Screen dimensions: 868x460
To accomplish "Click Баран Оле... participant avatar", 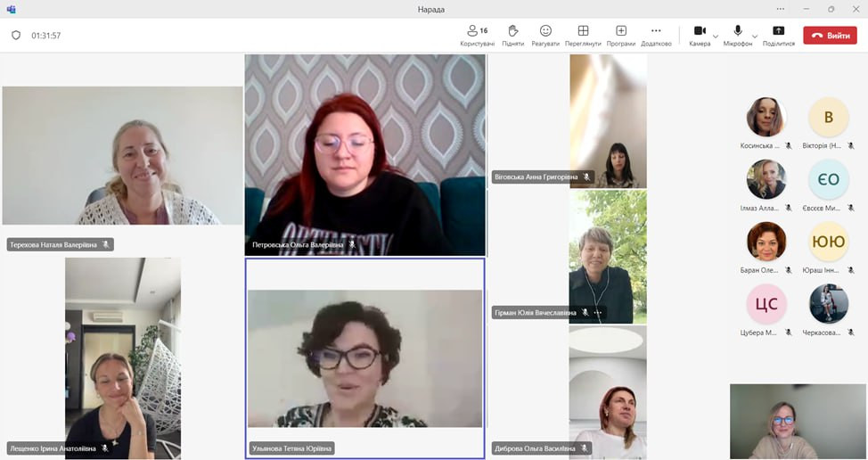I will (x=766, y=242).
